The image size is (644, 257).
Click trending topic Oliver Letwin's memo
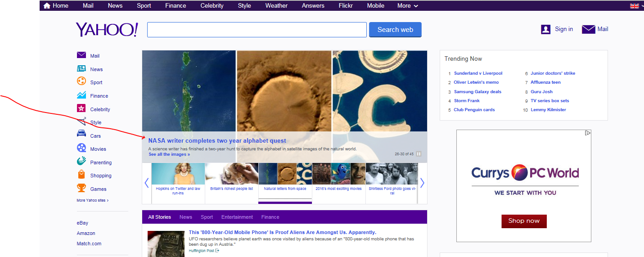click(476, 82)
